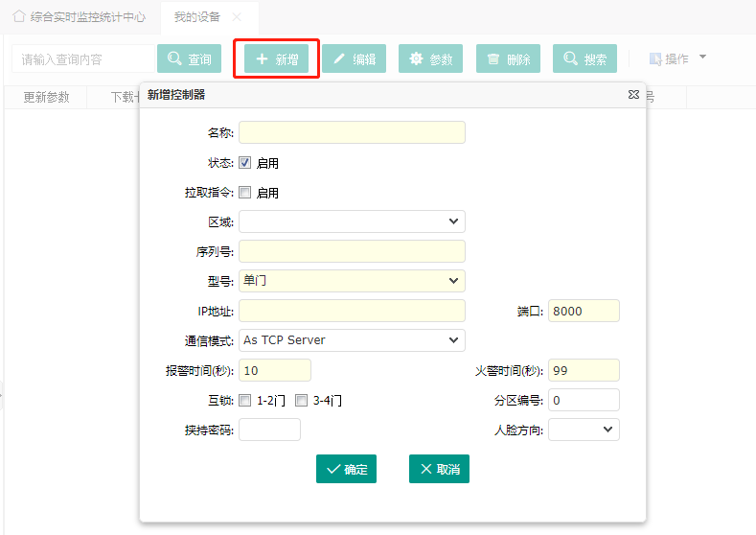This screenshot has width=756, height=535.
Task: Click the 搜索 search button
Action: [x=584, y=58]
